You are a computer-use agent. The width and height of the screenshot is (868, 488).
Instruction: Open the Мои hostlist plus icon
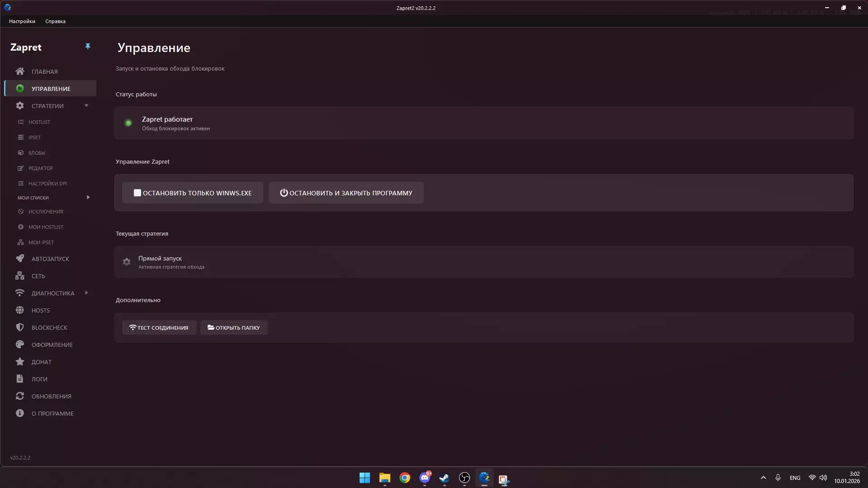(x=21, y=227)
